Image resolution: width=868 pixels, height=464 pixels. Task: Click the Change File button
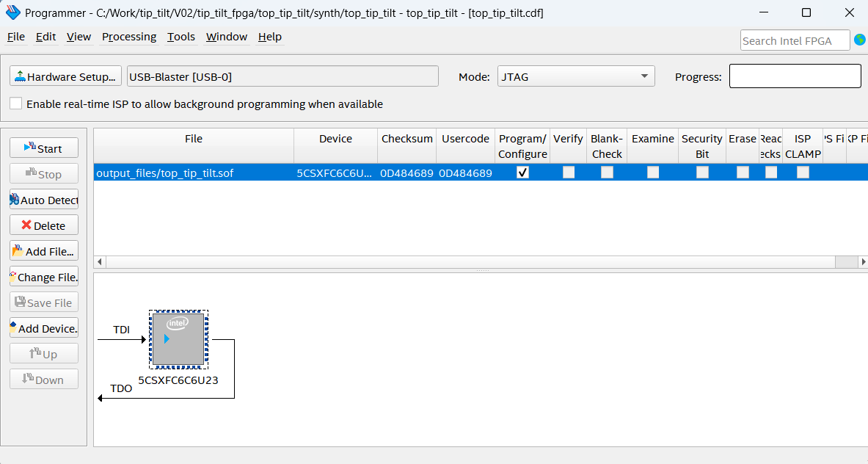tap(44, 277)
